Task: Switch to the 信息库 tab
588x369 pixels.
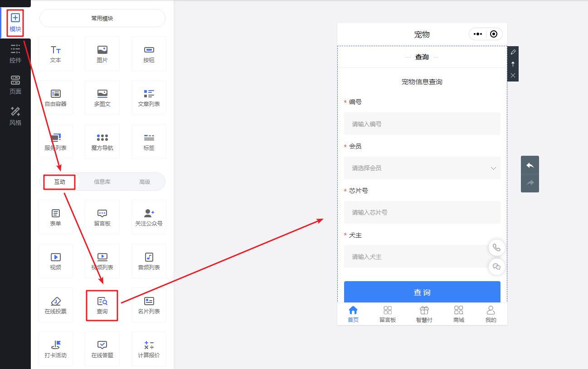Action: tap(102, 182)
